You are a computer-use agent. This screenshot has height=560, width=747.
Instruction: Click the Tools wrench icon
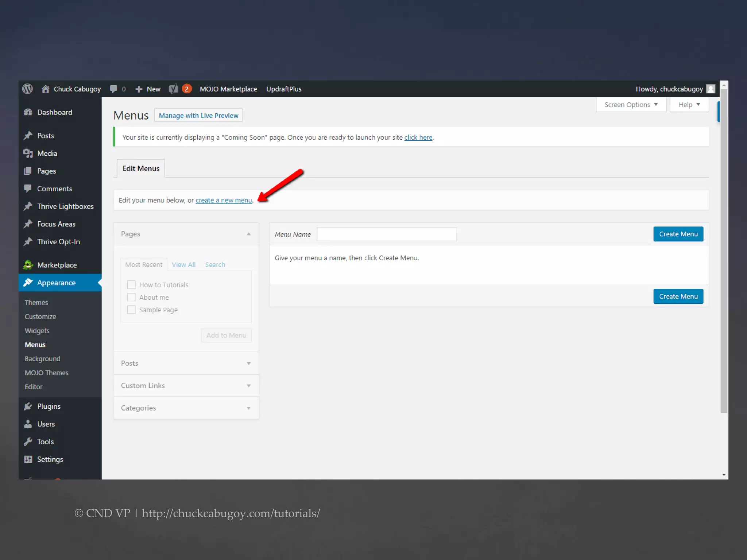[28, 442]
